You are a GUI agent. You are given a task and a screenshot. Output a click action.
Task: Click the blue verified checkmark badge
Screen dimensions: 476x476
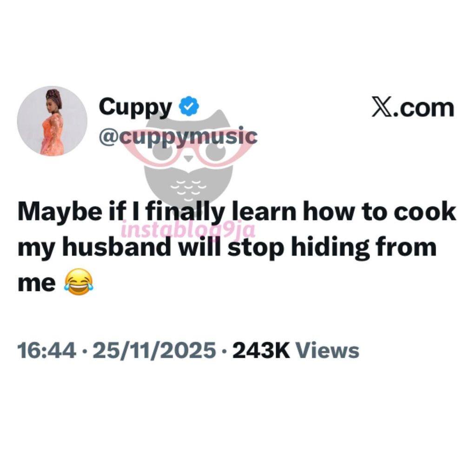point(189,106)
